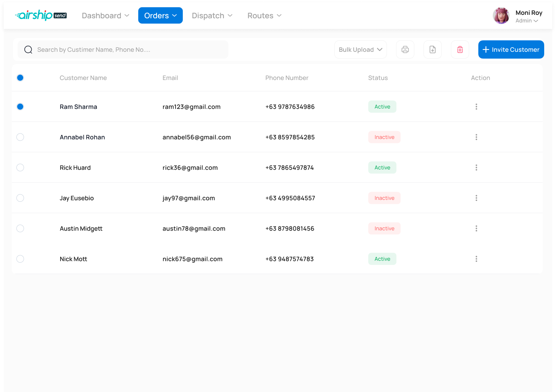Viewport: 556px width, 392px height.
Task: Open the Dashboard menu
Action: [105, 16]
